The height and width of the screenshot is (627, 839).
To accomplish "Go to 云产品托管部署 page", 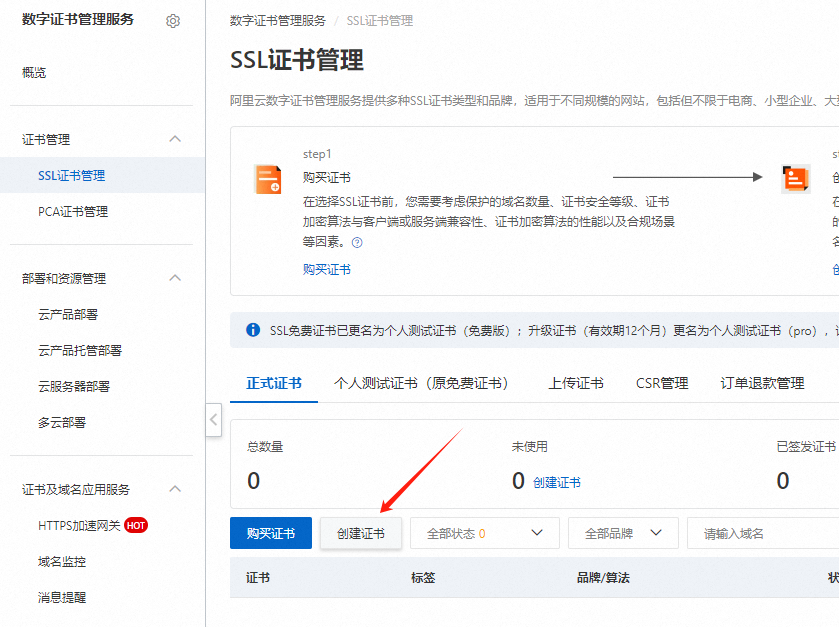I will coord(80,350).
